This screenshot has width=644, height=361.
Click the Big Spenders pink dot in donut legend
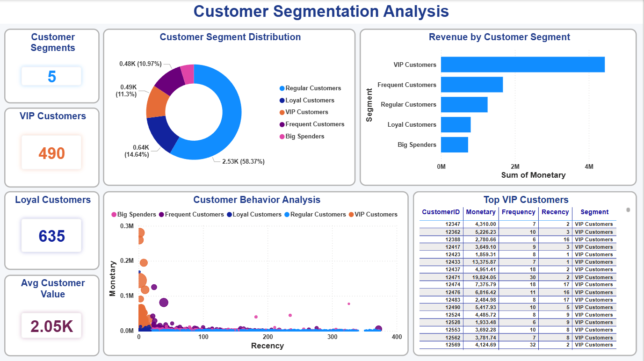click(282, 137)
